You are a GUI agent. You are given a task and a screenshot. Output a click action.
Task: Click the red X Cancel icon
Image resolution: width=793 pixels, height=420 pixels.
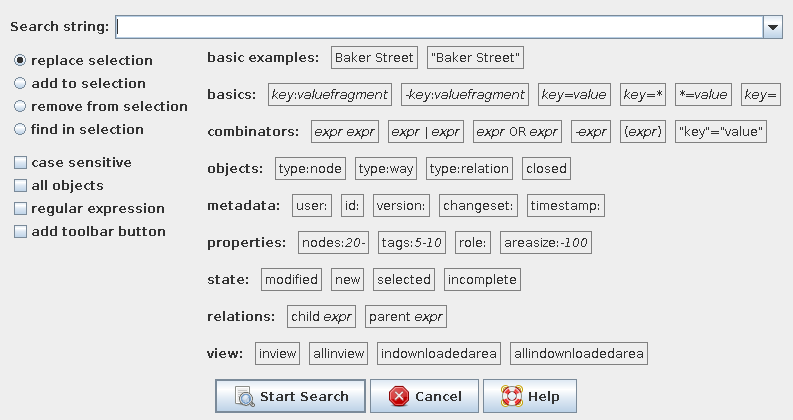pos(399,396)
